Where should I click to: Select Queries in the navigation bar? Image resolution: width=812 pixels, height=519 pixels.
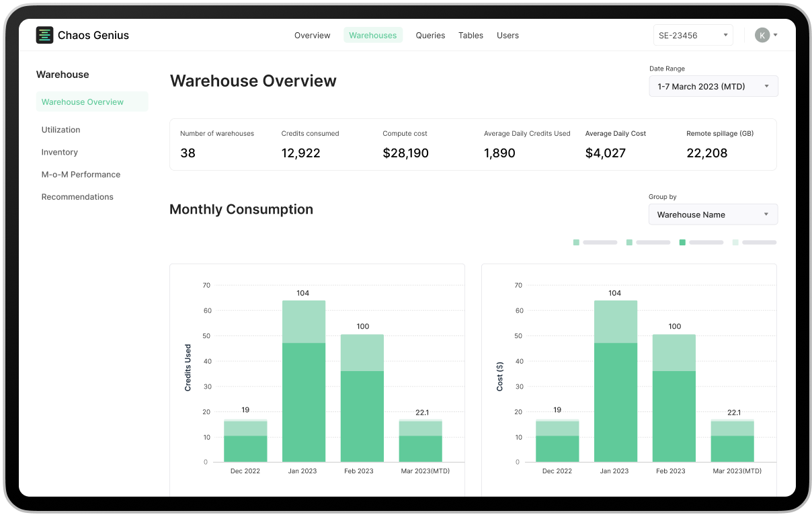point(430,35)
